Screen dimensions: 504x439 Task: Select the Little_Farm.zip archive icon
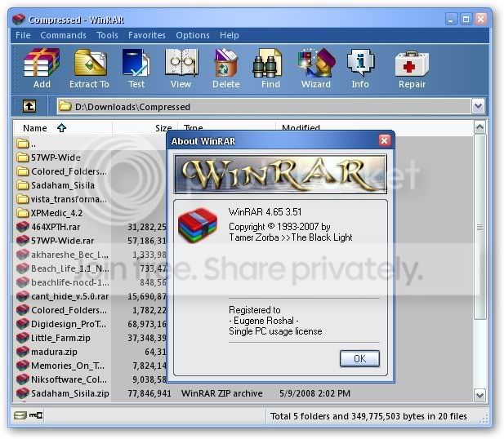[23, 338]
